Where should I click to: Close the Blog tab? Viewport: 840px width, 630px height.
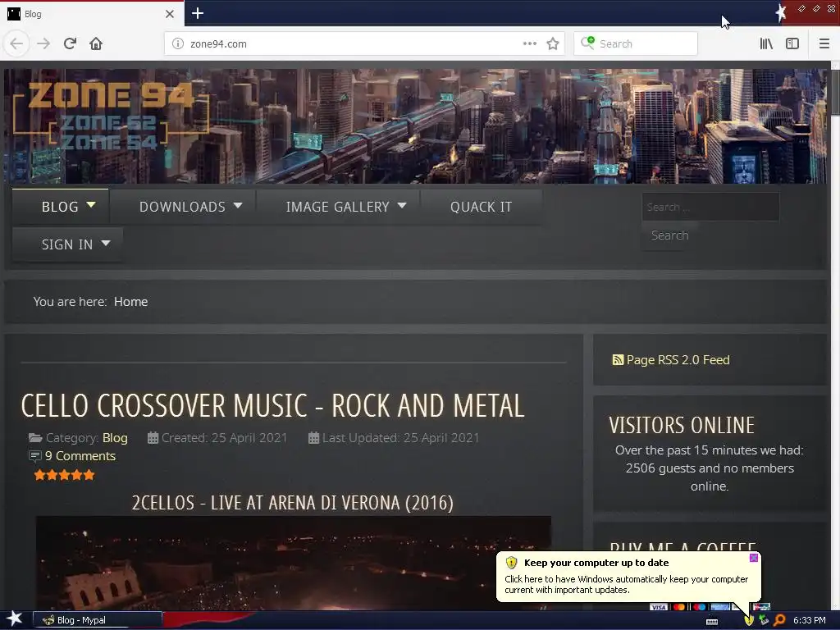(x=170, y=14)
